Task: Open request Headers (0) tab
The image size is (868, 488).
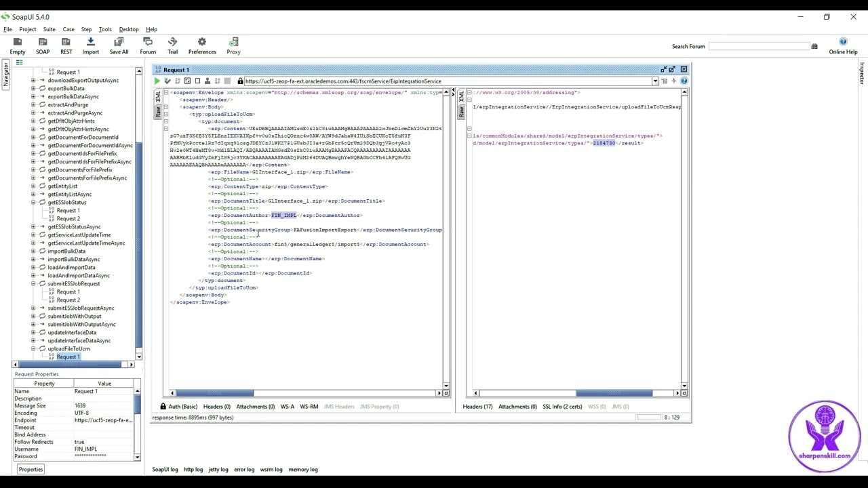Action: pyautogui.click(x=217, y=407)
